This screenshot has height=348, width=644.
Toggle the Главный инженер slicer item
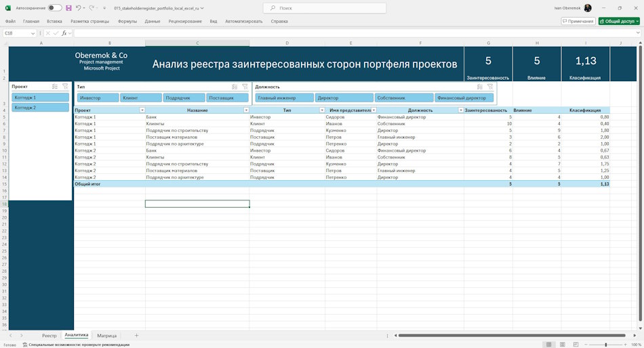[x=284, y=97]
